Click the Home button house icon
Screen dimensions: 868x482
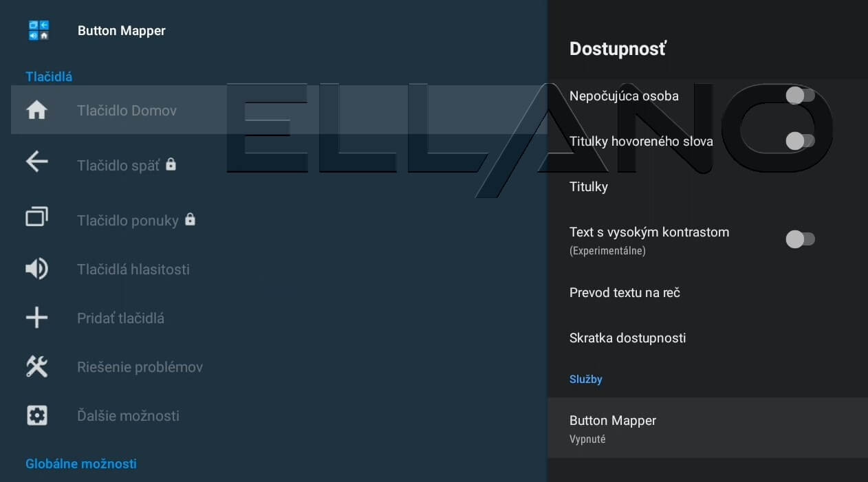tap(36, 110)
